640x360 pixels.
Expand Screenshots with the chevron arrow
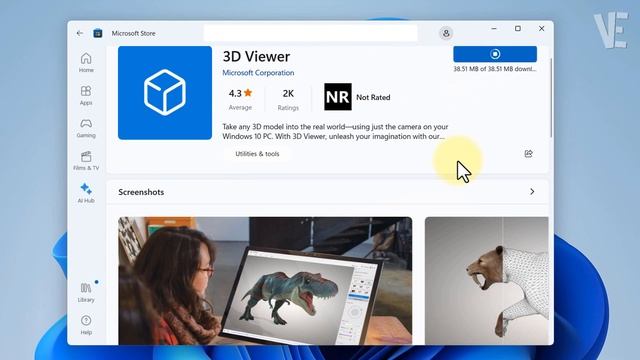[532, 191]
